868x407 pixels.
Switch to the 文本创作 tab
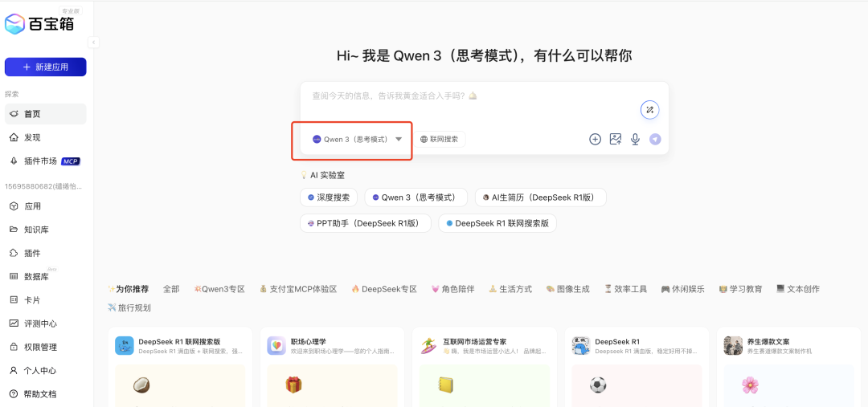coord(798,289)
